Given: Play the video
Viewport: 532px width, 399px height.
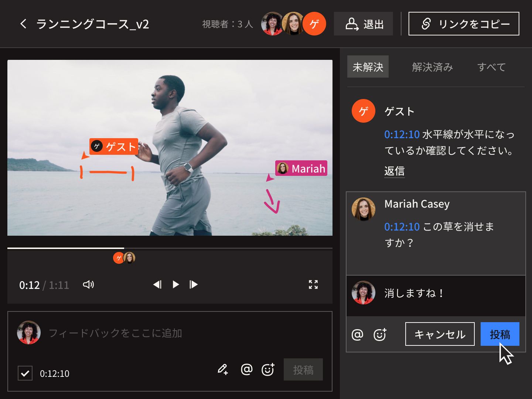Looking at the screenshot, I should tap(175, 284).
